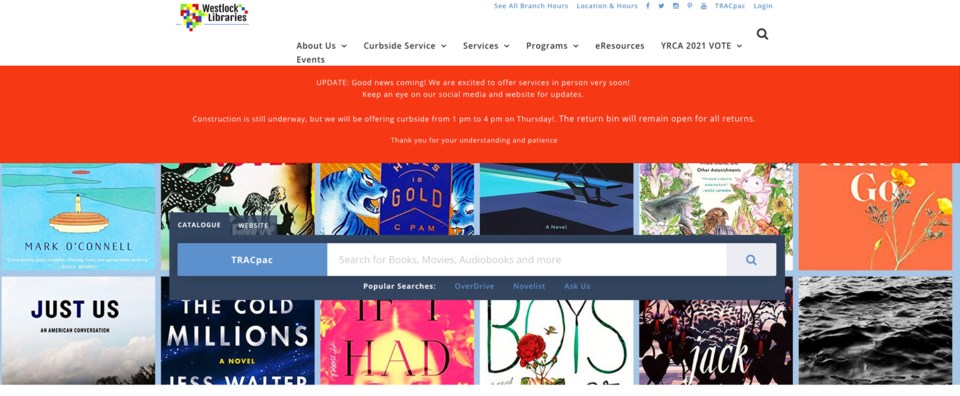Viewport: 960px width, 396px height.
Task: Expand the About Us menu
Action: click(321, 46)
